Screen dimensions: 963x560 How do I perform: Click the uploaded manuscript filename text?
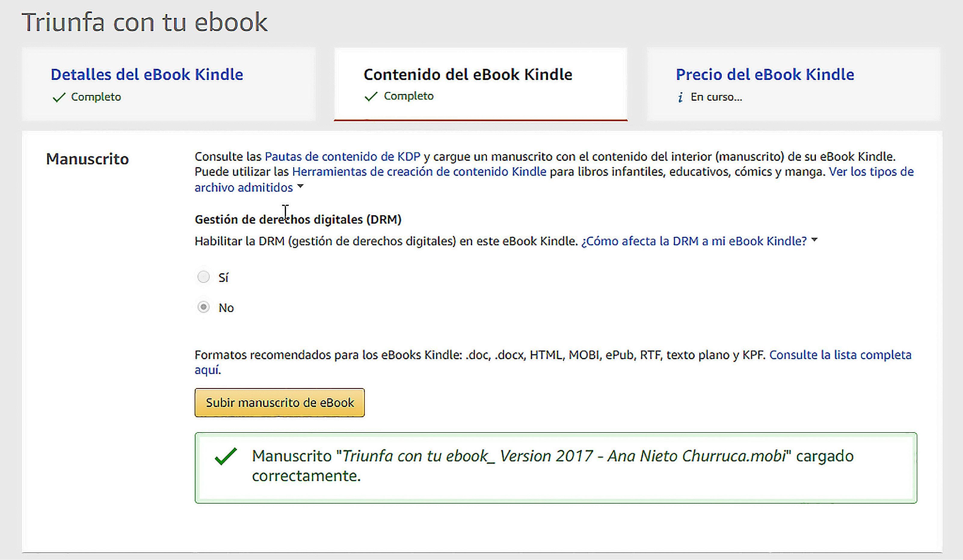click(x=564, y=456)
